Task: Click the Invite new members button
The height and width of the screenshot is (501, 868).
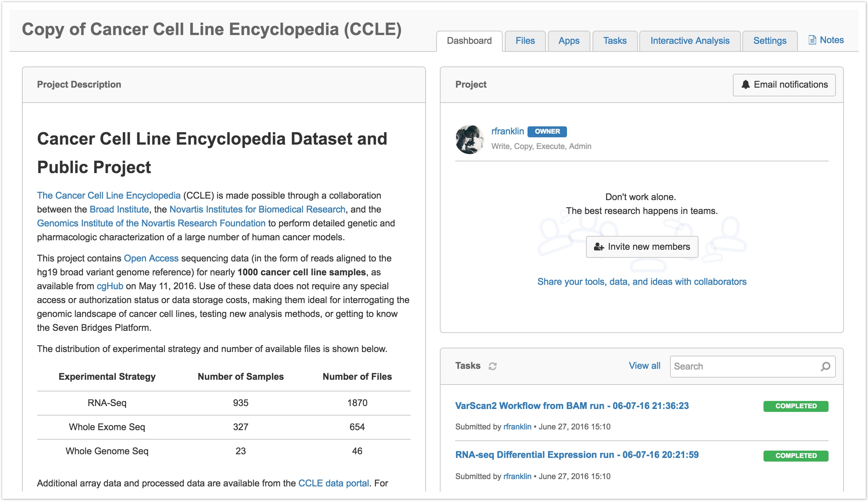Action: [642, 247]
